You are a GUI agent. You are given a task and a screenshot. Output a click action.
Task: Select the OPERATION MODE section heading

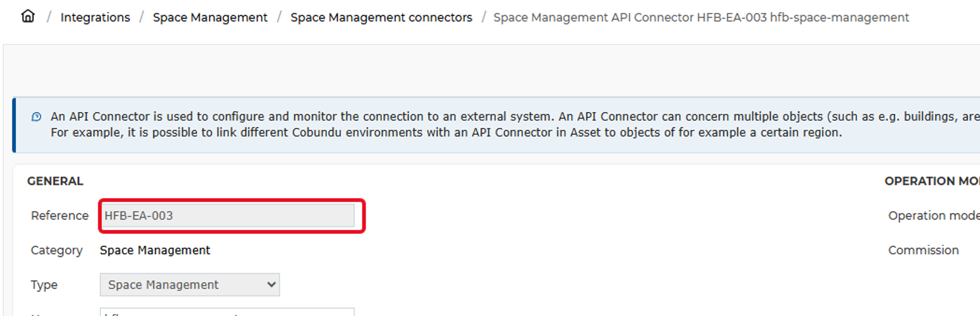coord(932,181)
